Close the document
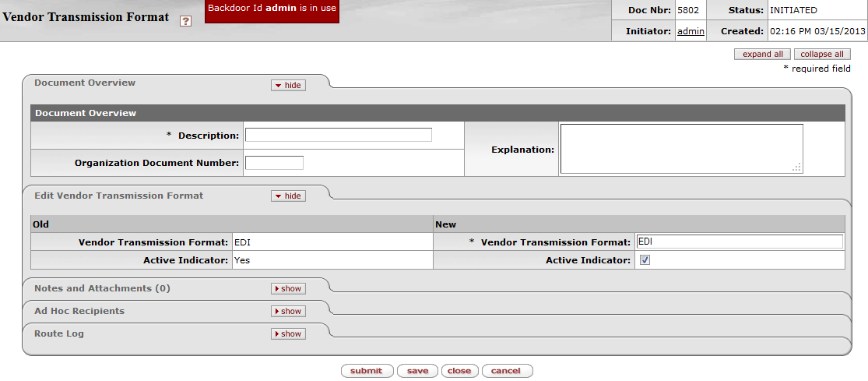This screenshot has height=381, width=868. 459,371
